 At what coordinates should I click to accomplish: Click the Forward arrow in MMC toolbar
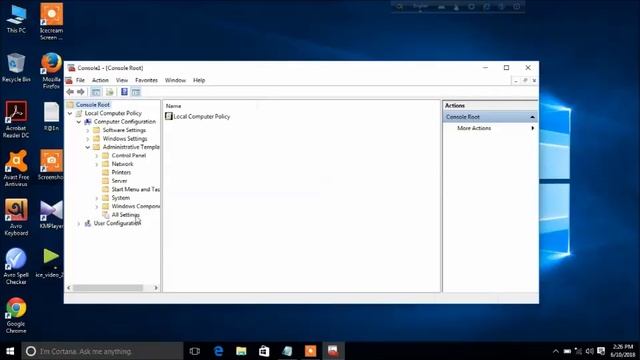click(81, 92)
